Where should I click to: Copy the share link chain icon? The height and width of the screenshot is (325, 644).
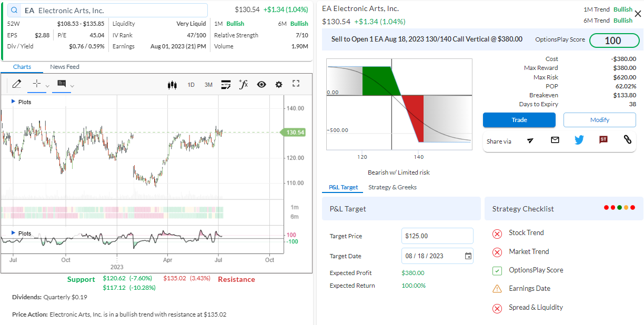click(x=628, y=140)
